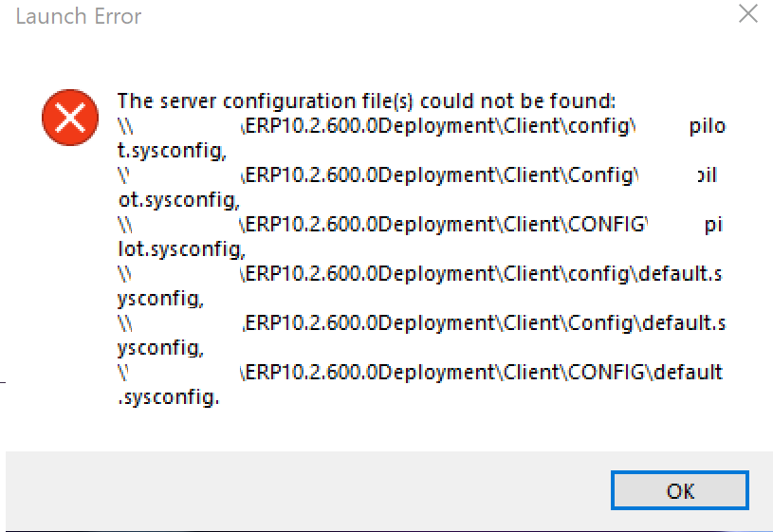The height and width of the screenshot is (532, 773).
Task: Close the Launch Error dialog
Action: click(747, 14)
